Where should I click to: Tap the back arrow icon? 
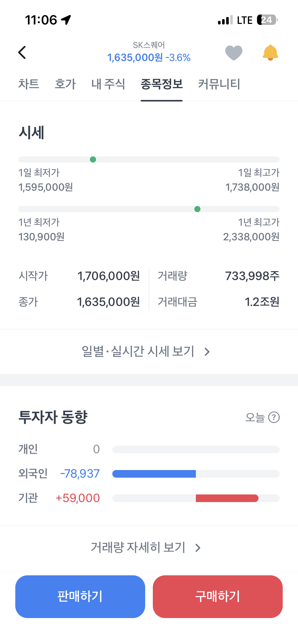click(x=22, y=52)
